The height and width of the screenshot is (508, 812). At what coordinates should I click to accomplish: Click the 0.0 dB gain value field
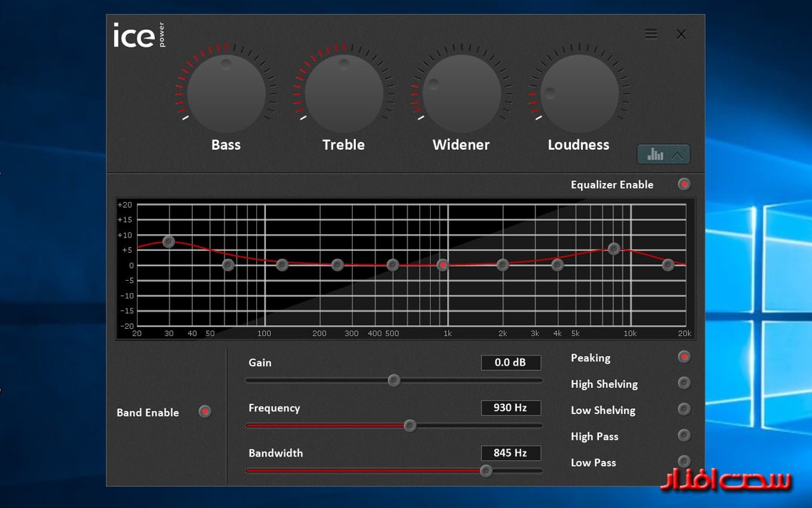pos(511,363)
